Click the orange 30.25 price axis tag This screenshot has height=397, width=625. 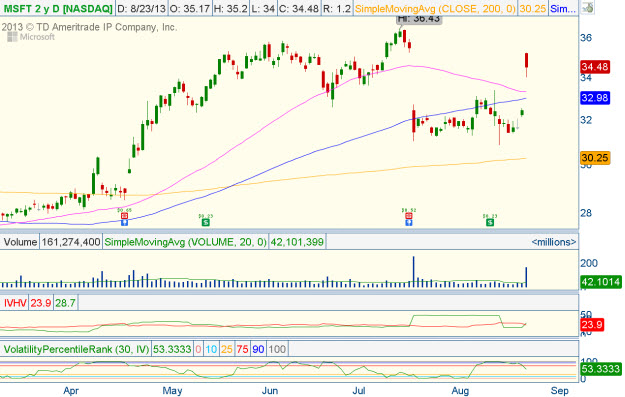point(595,158)
